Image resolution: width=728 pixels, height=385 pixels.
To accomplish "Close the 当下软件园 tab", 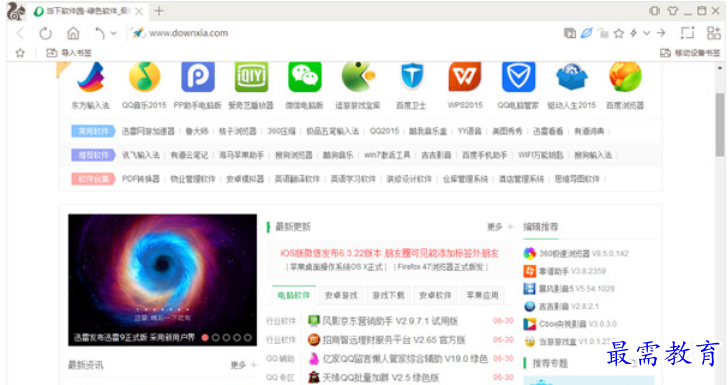I will point(139,11).
